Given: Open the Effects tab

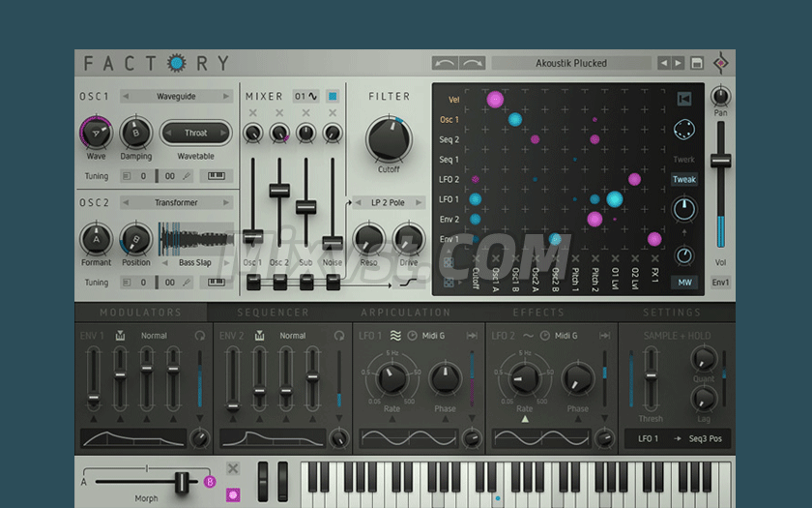Looking at the screenshot, I should click(538, 313).
